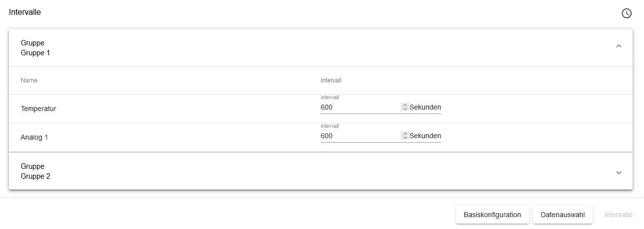Click the clock icon beside Intervalle heading

(x=626, y=13)
